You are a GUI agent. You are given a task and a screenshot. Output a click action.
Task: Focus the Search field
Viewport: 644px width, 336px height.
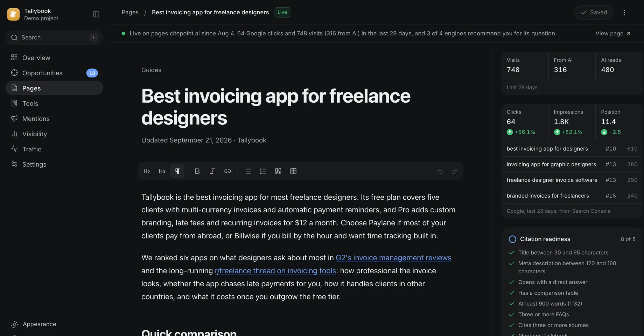tap(54, 37)
